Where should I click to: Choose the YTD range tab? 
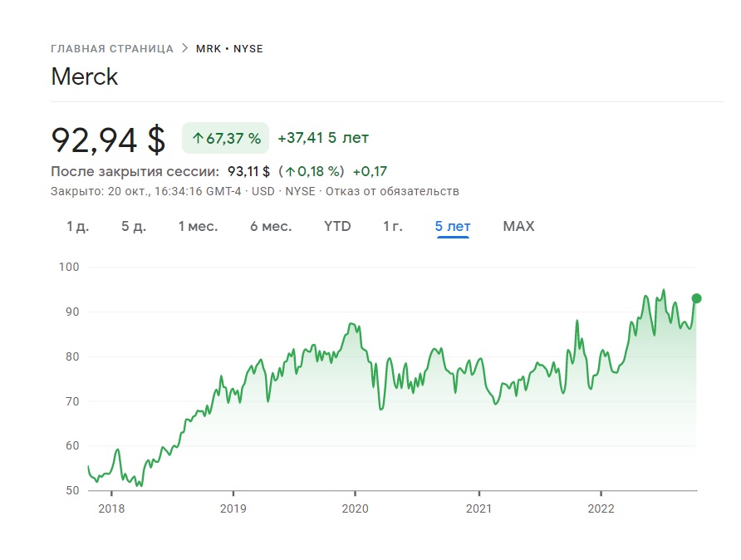click(337, 226)
